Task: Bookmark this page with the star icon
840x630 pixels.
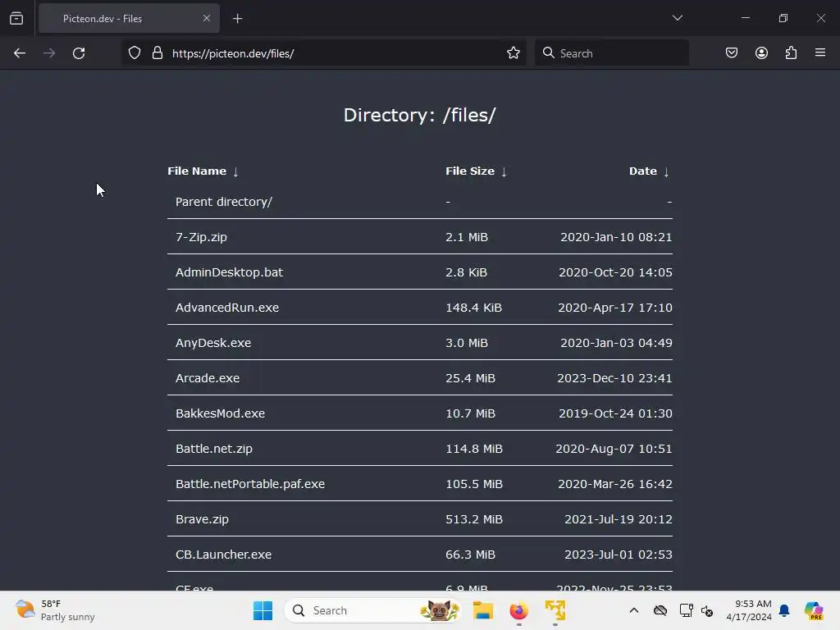Action: (514, 53)
